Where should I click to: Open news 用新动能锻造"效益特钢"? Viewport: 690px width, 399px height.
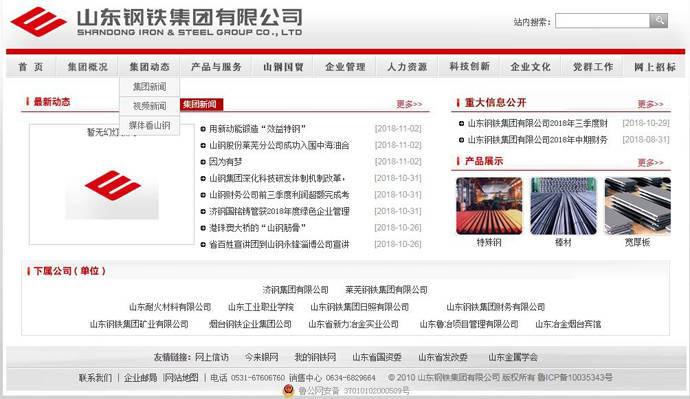(x=257, y=129)
